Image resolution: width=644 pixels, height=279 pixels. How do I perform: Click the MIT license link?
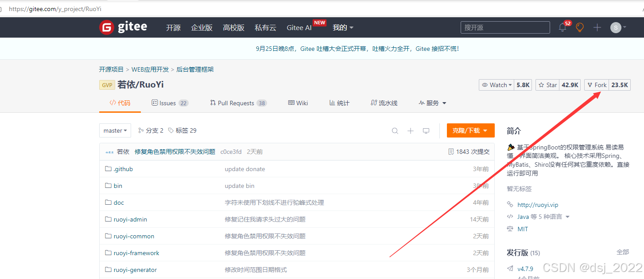[x=523, y=229]
